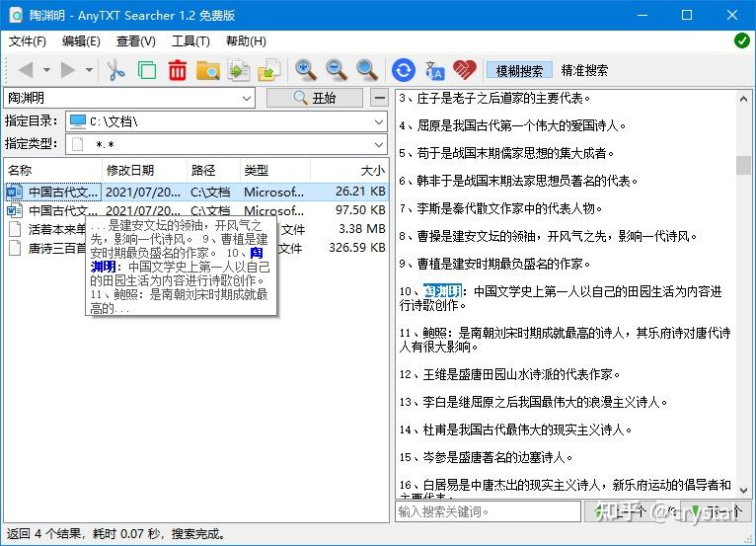The height and width of the screenshot is (546, 756).
Task: Click the scissors cut icon
Action: click(x=115, y=70)
